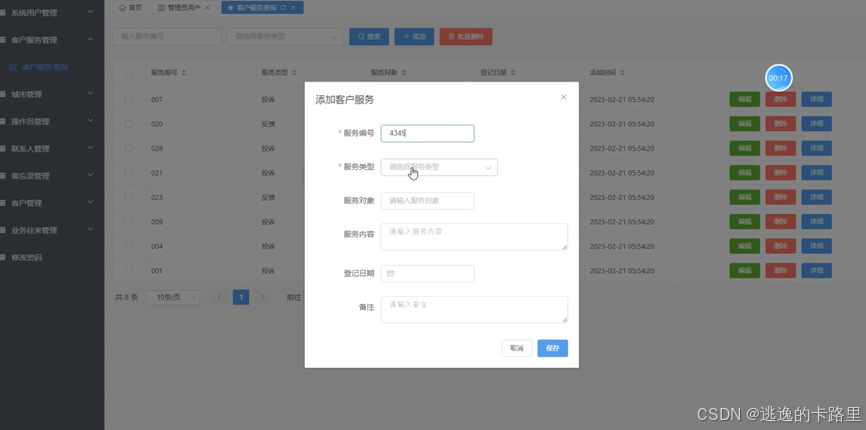Screen dimensions: 866x430
Task: Sort by 服务编号 column arrows
Action: click(x=184, y=73)
